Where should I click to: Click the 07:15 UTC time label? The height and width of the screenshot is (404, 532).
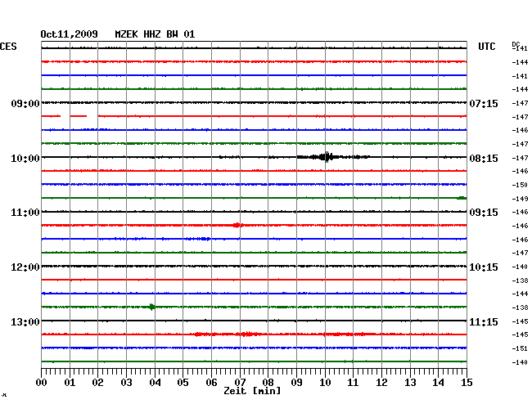[484, 104]
